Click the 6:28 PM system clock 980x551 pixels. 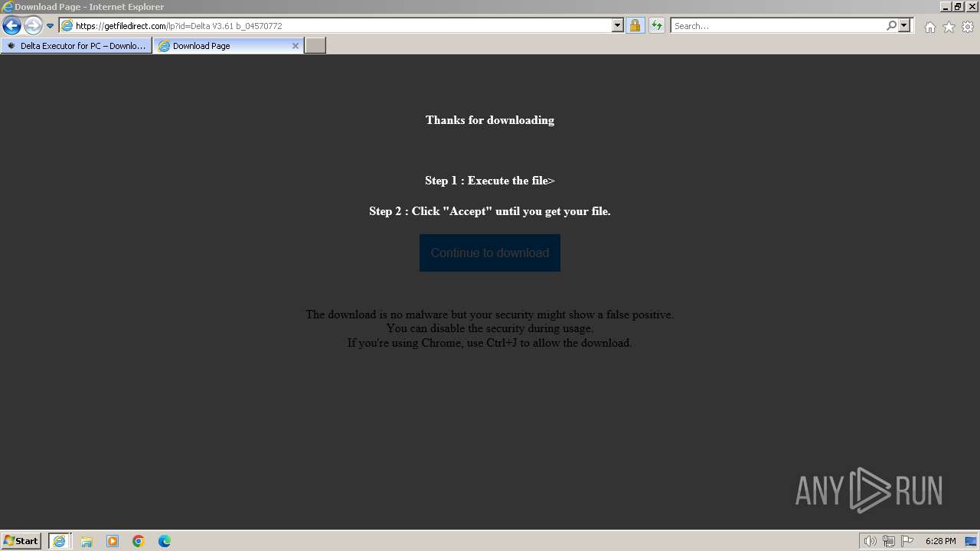940,541
